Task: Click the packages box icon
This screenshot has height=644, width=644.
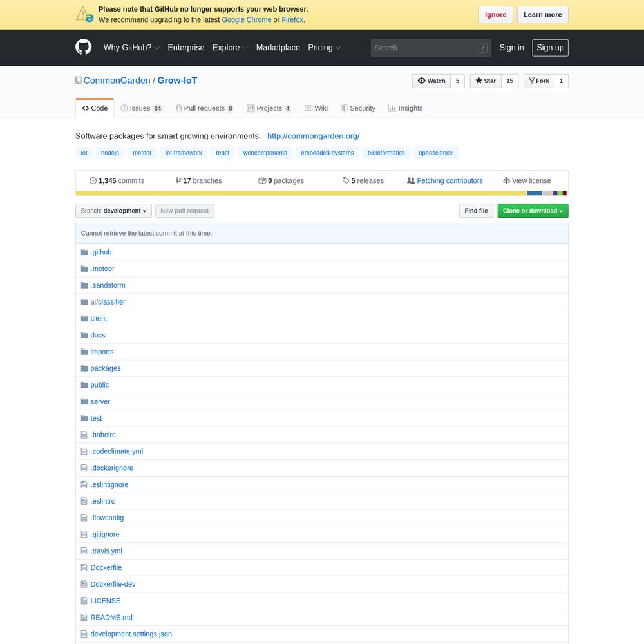Action: (262, 181)
